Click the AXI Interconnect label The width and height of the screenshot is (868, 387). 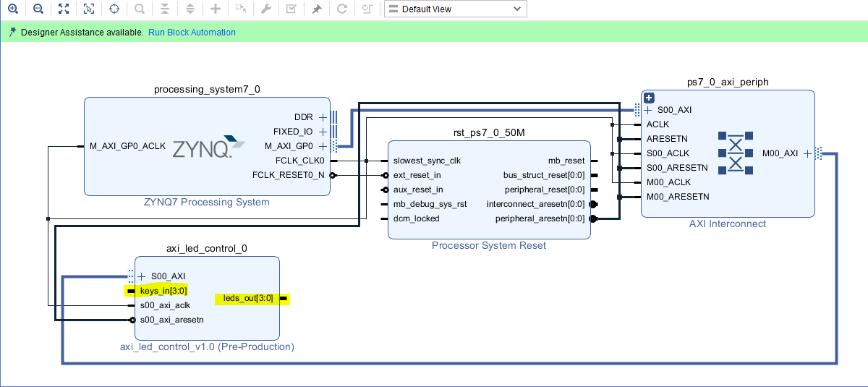(728, 224)
